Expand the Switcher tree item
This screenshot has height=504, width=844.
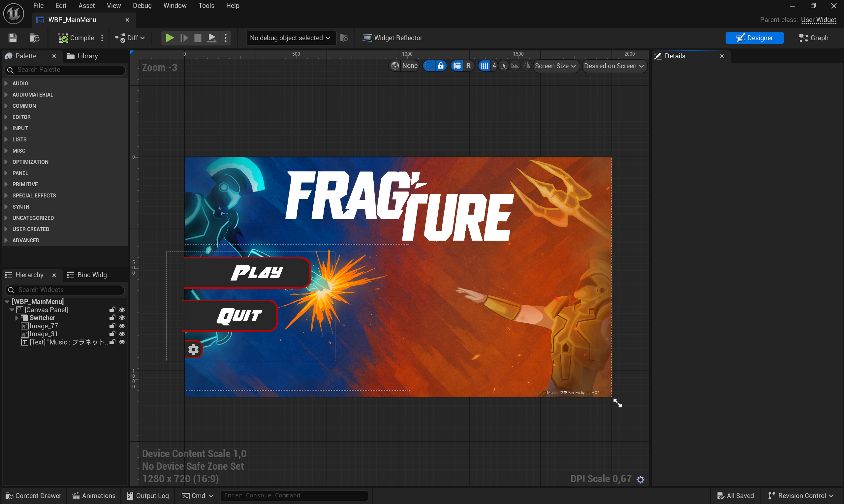(x=16, y=318)
